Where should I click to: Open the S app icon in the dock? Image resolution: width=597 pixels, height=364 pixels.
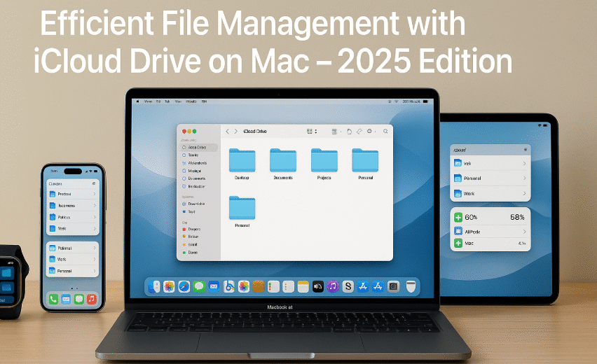pyautogui.click(x=348, y=286)
